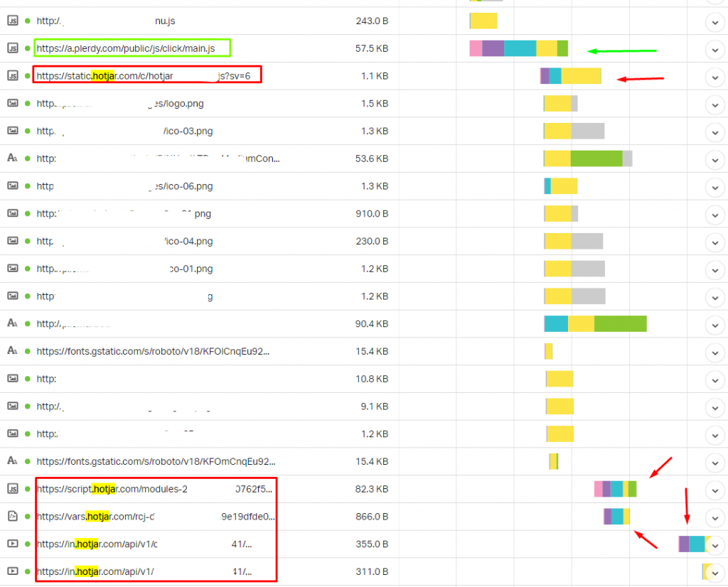Select the "82.3 KB" size value

tap(371, 489)
